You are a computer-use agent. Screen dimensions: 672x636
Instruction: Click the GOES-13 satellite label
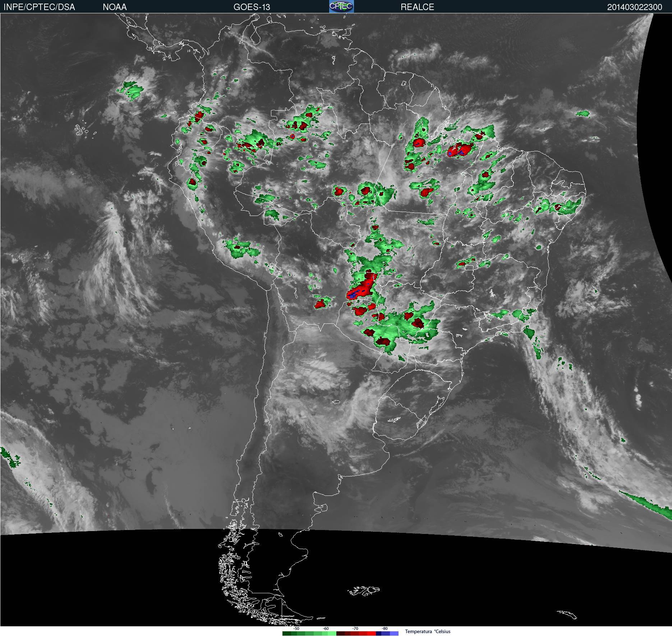pyautogui.click(x=252, y=7)
